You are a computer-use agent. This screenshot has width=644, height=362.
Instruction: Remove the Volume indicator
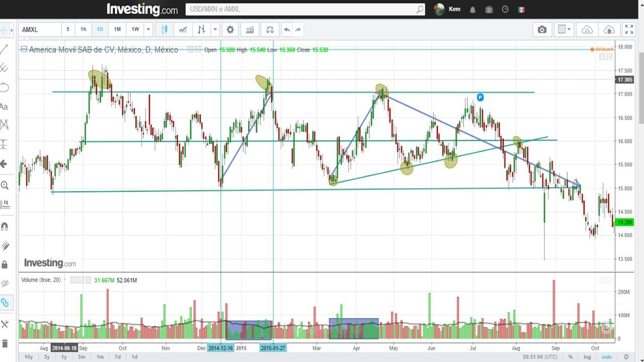click(x=88, y=280)
